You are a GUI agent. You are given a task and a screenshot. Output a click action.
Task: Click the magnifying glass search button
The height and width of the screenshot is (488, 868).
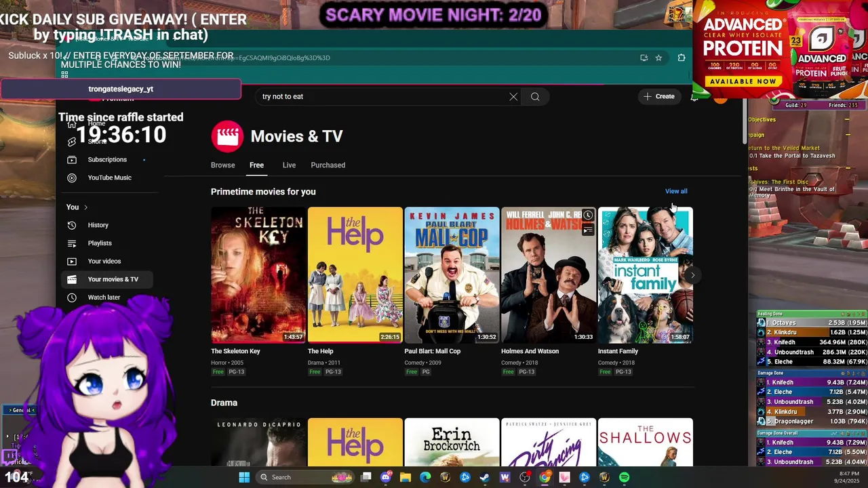tap(535, 96)
